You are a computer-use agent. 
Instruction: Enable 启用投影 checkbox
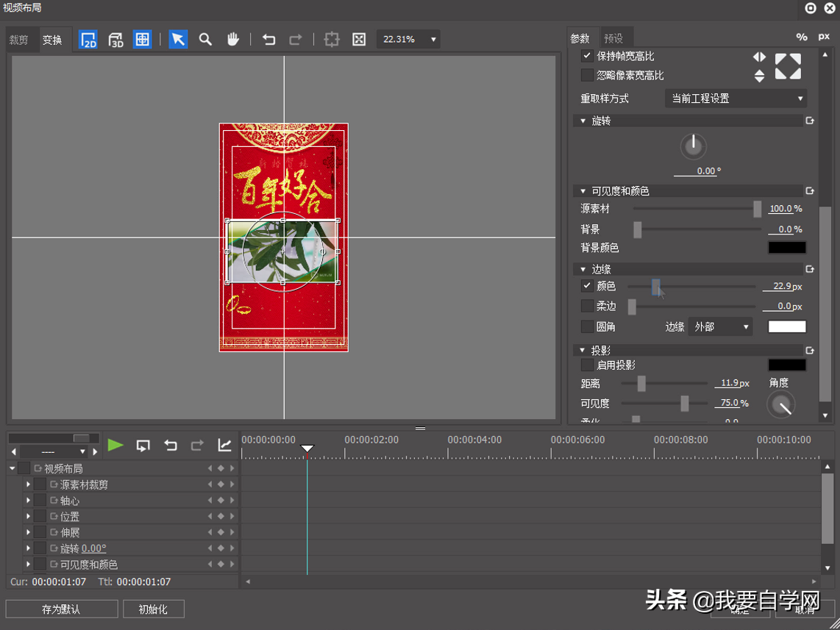point(587,365)
